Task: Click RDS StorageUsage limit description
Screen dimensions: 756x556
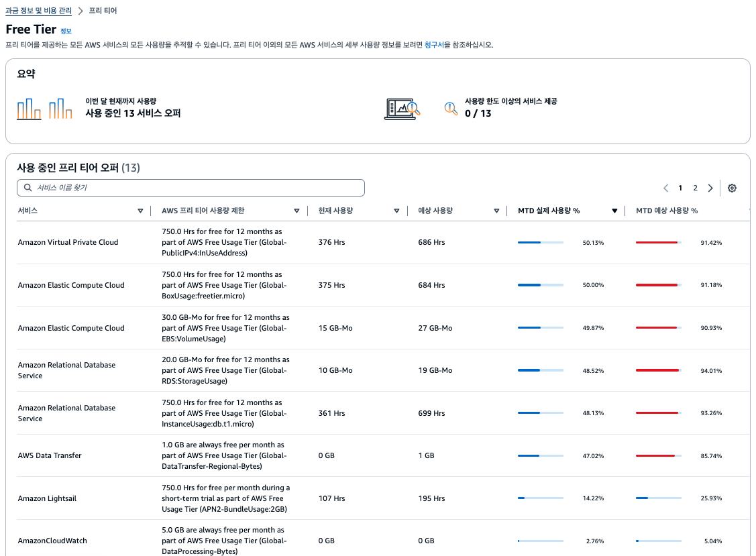Action: click(225, 370)
